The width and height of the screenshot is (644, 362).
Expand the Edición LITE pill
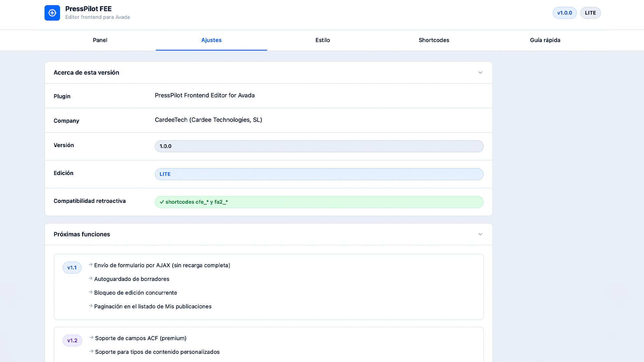319,174
